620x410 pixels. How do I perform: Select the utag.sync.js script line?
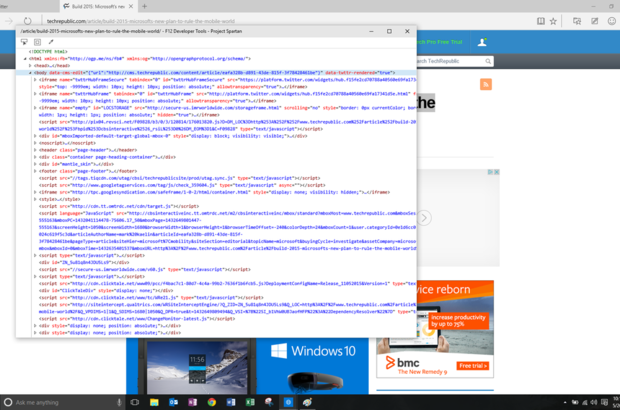pos(180,178)
